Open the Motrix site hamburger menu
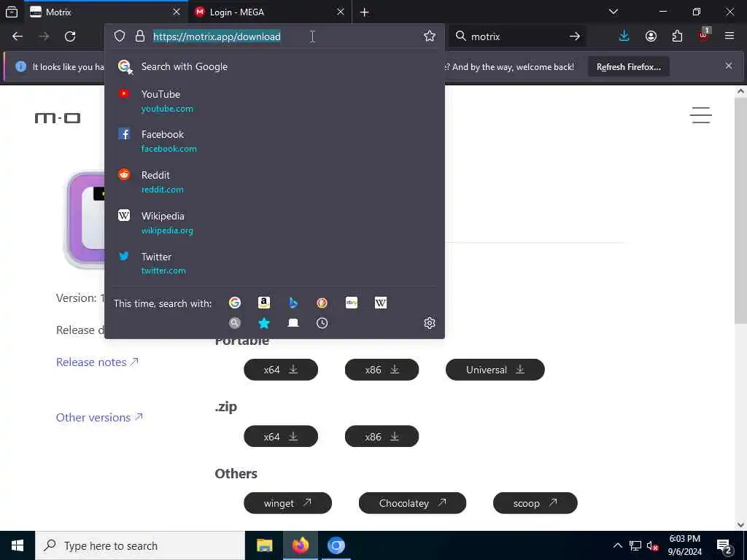 (x=701, y=115)
